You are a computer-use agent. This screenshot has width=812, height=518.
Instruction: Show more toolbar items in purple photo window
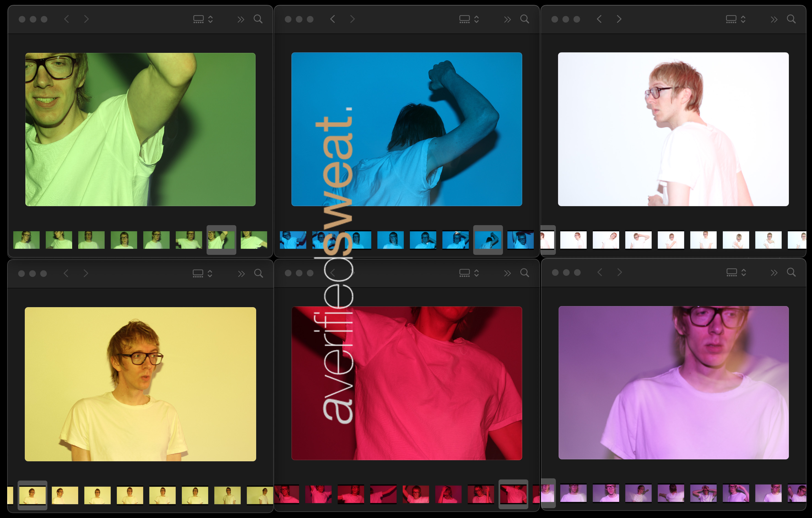tap(774, 273)
